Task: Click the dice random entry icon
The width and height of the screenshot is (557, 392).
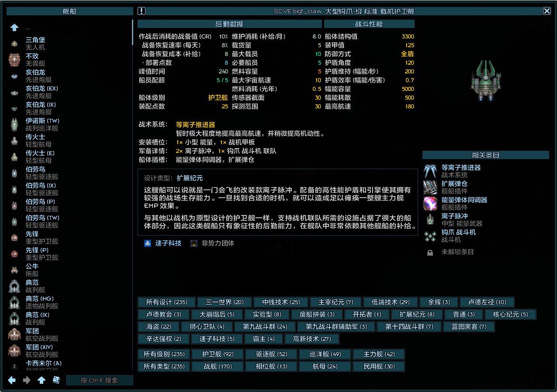Action: click(57, 380)
